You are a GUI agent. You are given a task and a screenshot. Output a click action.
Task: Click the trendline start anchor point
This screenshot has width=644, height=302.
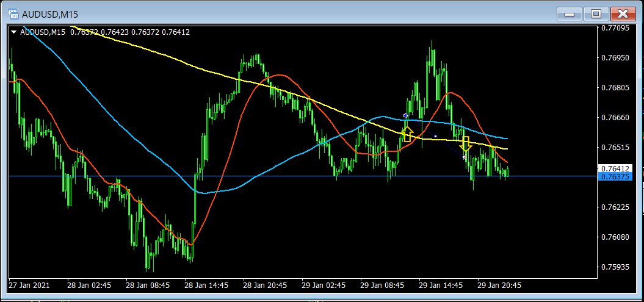405,116
